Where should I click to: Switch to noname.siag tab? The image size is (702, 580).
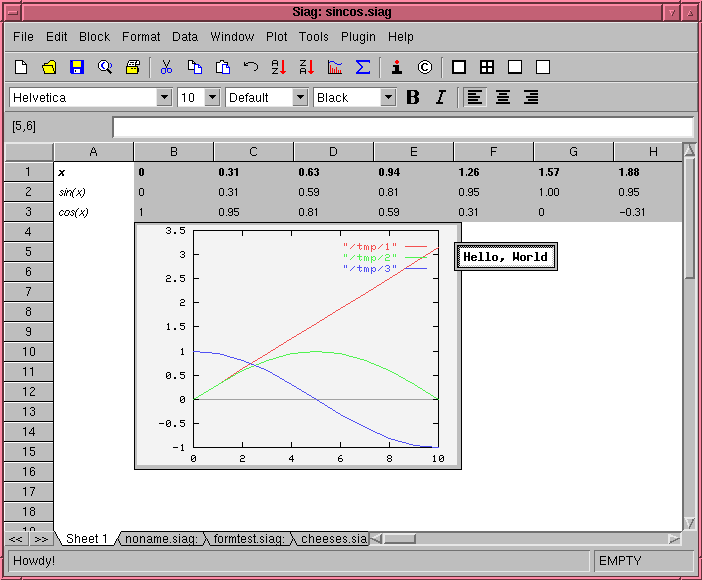point(161,538)
